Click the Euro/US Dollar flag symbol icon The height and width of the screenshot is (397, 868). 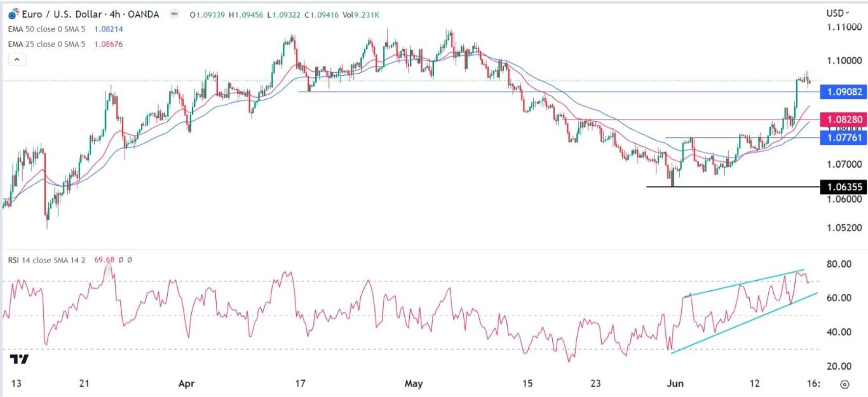pyautogui.click(x=13, y=13)
